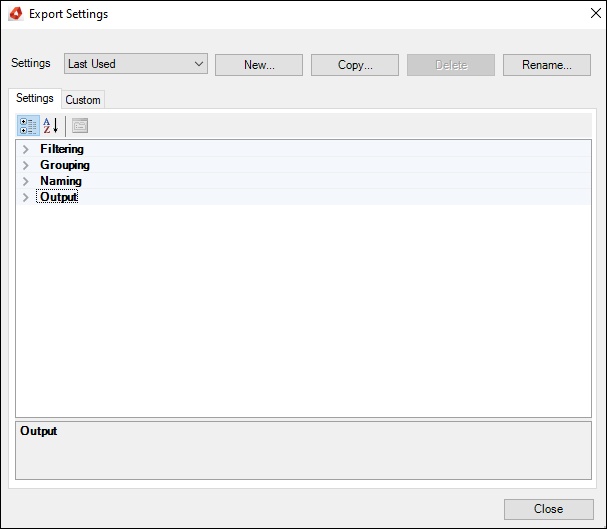607x529 pixels.
Task: Expand the Grouping category chevron
Action: (x=26, y=165)
